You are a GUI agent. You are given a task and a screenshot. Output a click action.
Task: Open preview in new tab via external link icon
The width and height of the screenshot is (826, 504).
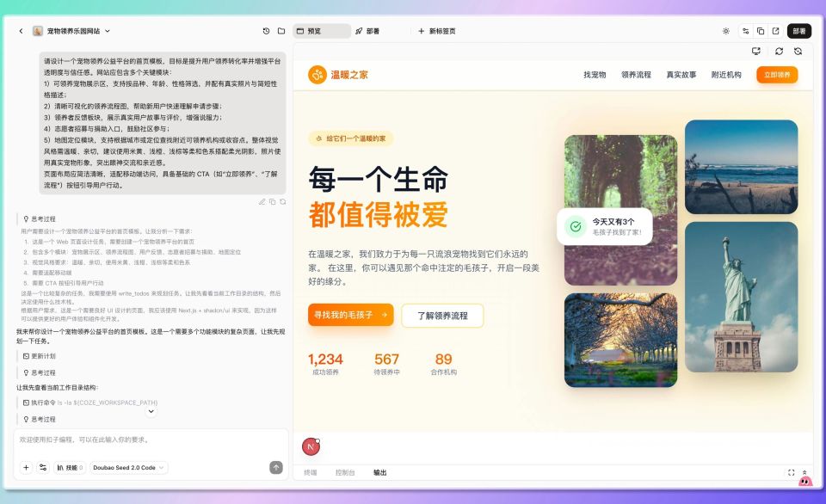point(776,29)
